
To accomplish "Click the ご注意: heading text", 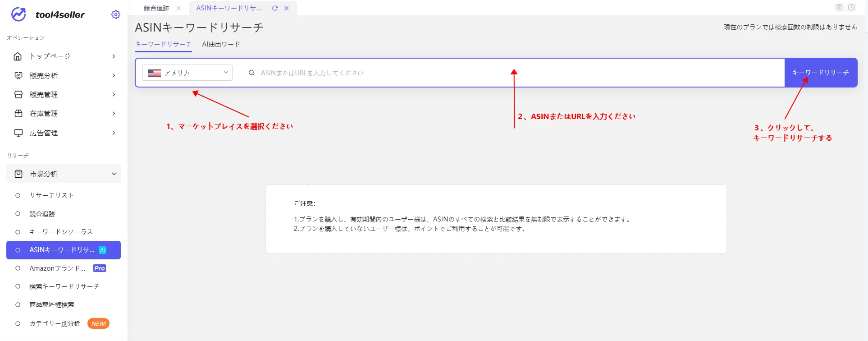I will pos(305,203).
